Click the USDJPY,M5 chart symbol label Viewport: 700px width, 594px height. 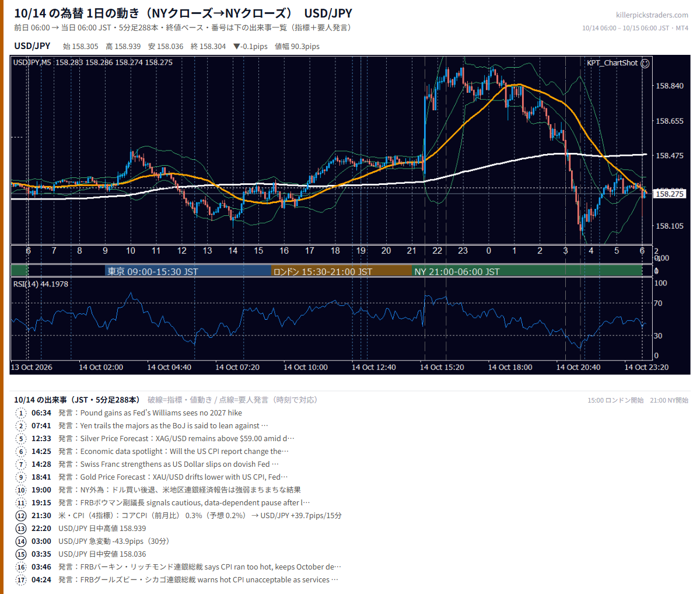click(32, 62)
